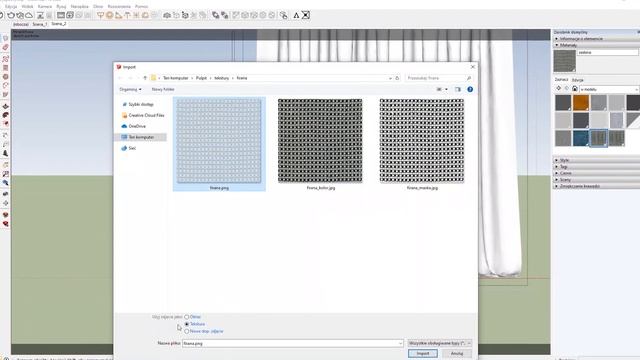This screenshot has width=640, height=360.
Task: Open the Rozszerzenia menu
Action: [x=119, y=7]
